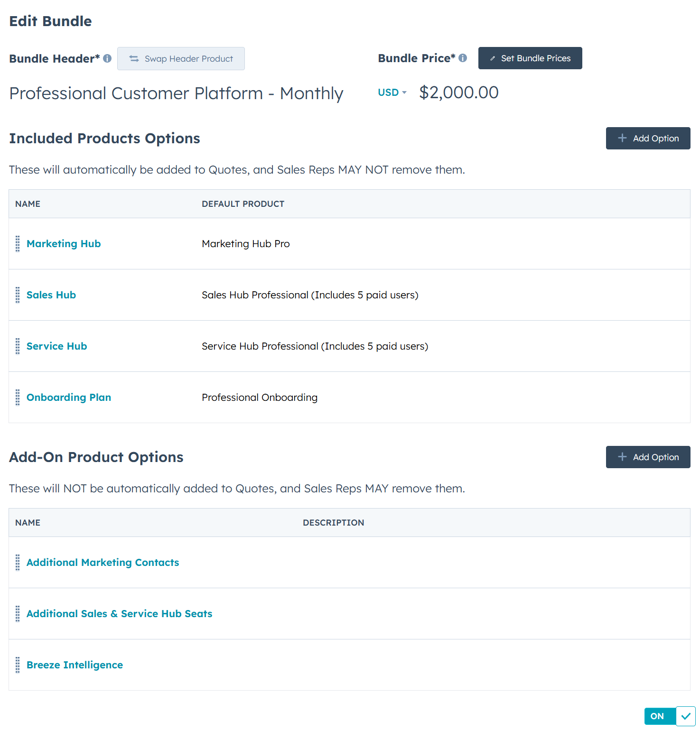Expand the currency selector near the bundle price

pyautogui.click(x=392, y=92)
